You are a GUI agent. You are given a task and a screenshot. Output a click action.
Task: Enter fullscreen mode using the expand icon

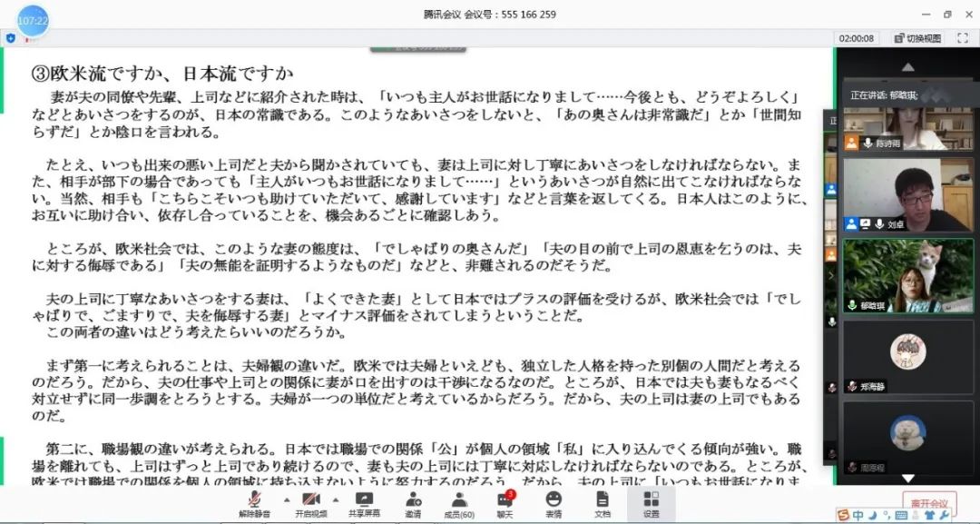(x=962, y=38)
